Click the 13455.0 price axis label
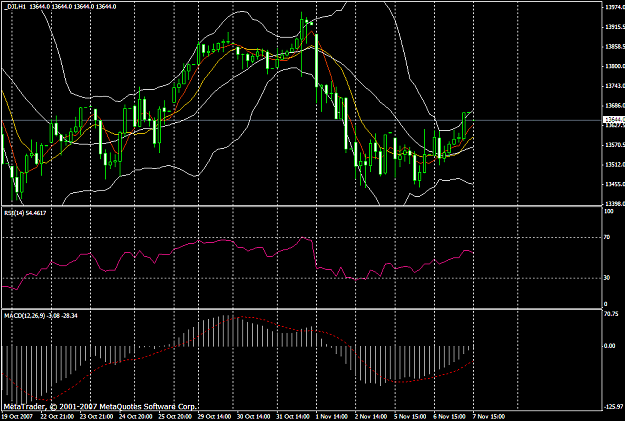Viewport: 625px width, 421px height. coord(615,185)
